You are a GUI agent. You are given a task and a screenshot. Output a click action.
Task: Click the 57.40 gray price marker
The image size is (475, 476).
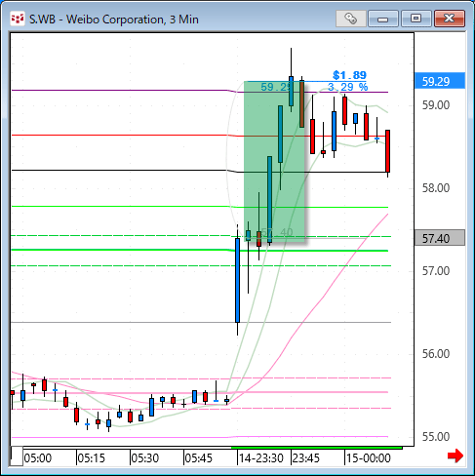click(440, 238)
